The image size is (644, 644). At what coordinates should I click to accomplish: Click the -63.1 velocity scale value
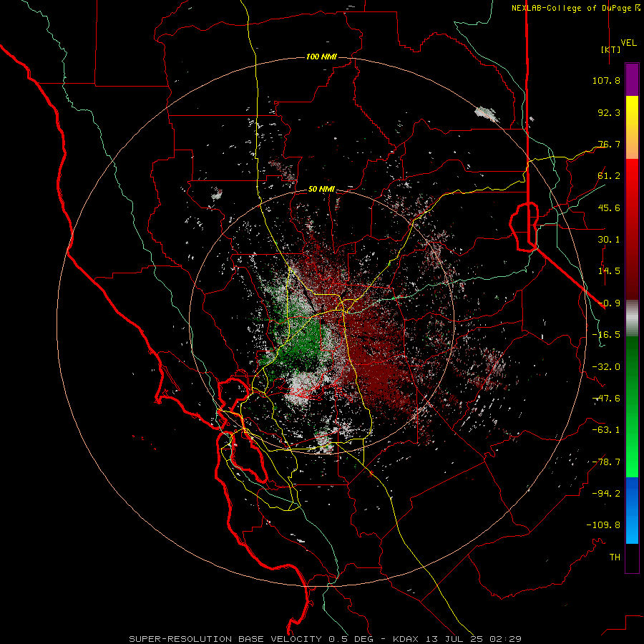click(606, 430)
